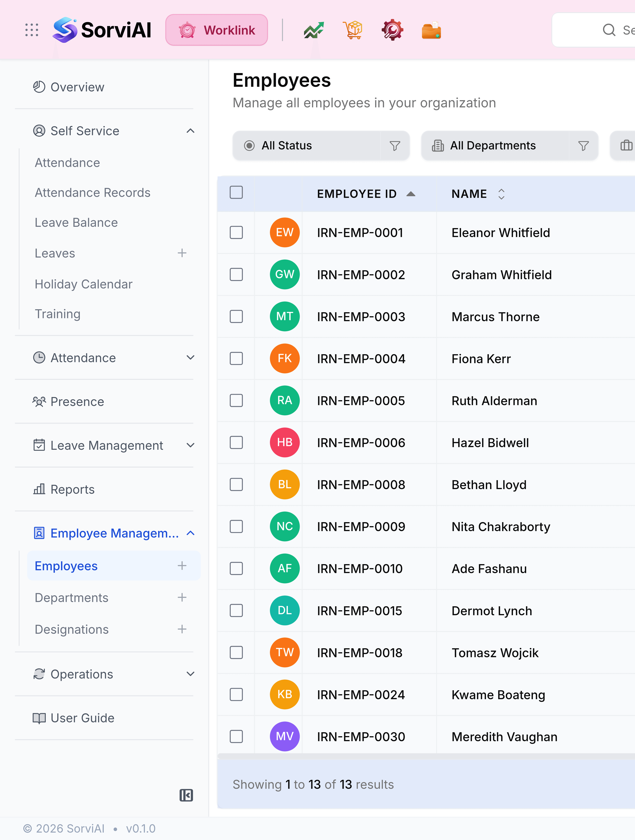Add new employee via sidebar plus icon
This screenshot has height=840, width=635.
[182, 565]
